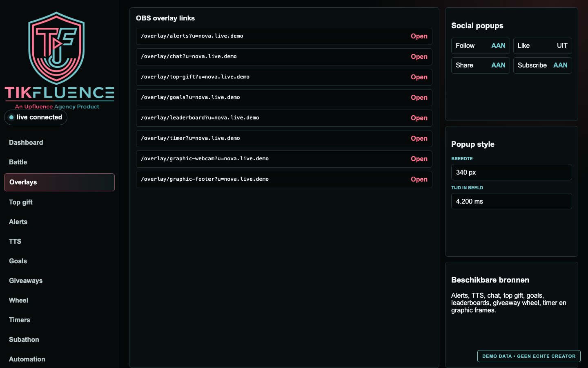Navigate to Subathon

pyautogui.click(x=59, y=339)
